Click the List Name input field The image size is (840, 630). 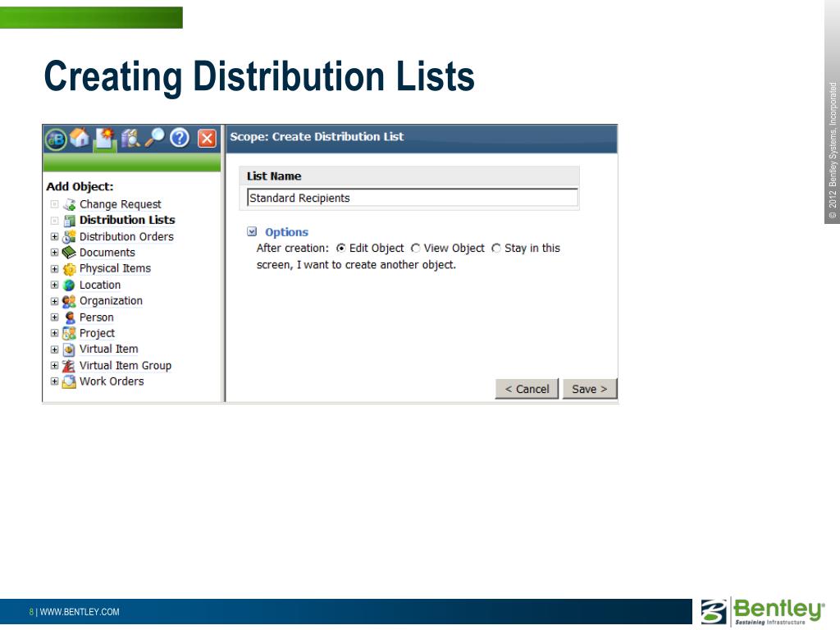[x=413, y=198]
